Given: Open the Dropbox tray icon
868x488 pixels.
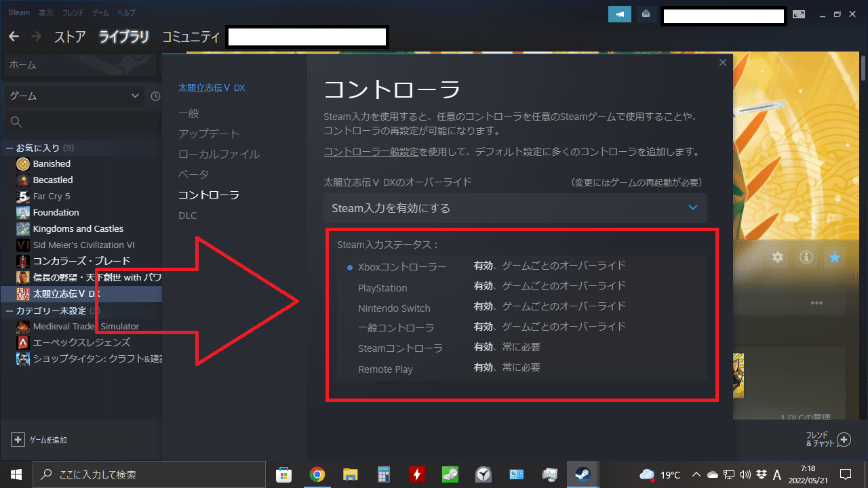Looking at the screenshot, I should [x=762, y=474].
